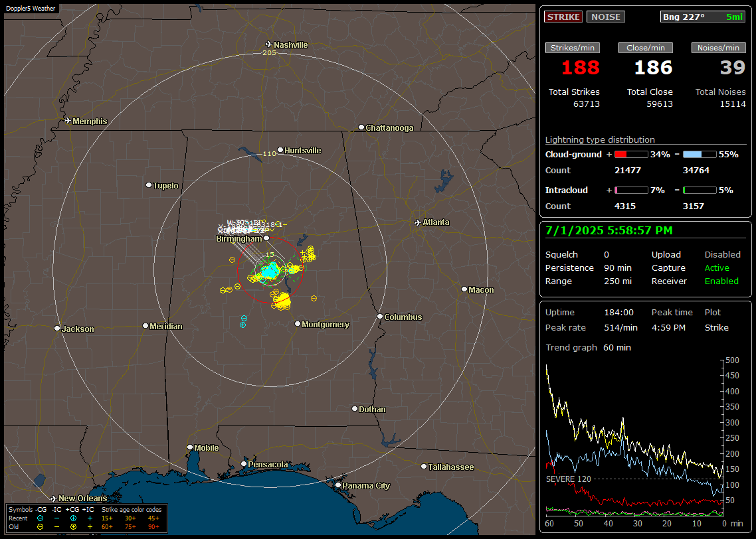
Task: Select the Birmingham city marker dot
Action: click(266, 238)
